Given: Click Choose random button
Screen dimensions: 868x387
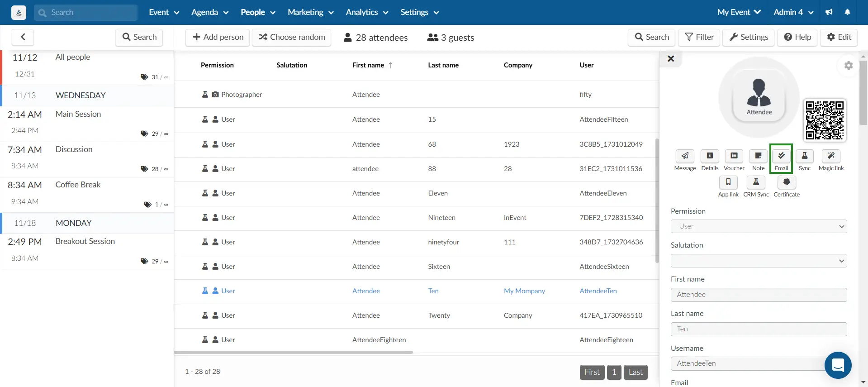Looking at the screenshot, I should point(292,37).
